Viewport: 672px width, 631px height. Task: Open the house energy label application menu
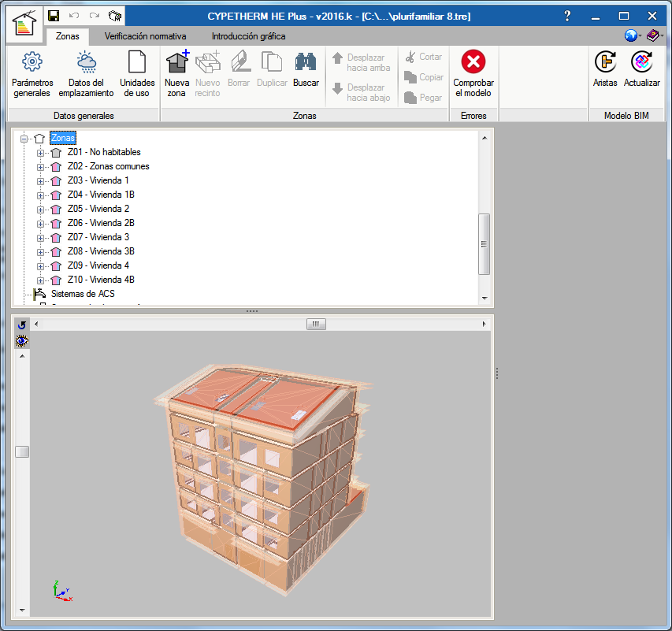coord(24,24)
